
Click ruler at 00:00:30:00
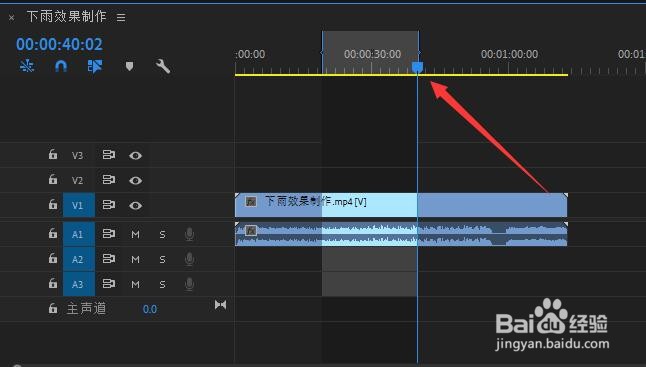372,54
